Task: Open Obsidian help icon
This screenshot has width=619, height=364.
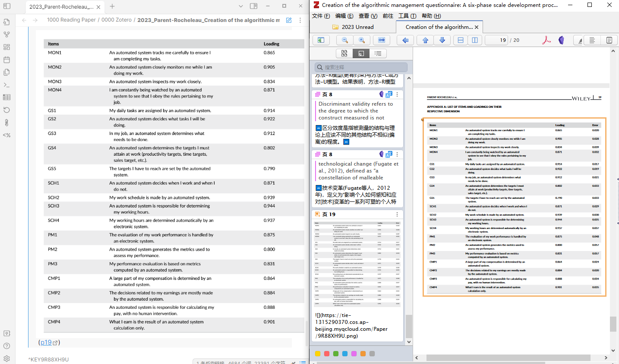Action: coord(6,346)
